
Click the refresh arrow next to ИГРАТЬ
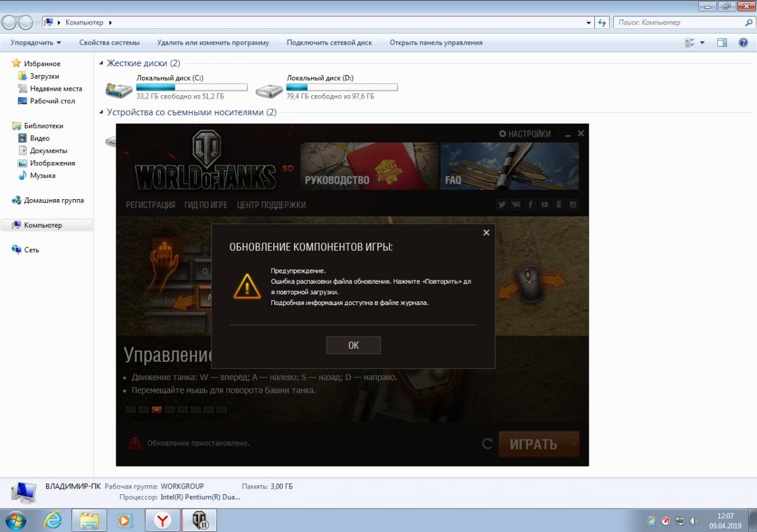coord(486,444)
